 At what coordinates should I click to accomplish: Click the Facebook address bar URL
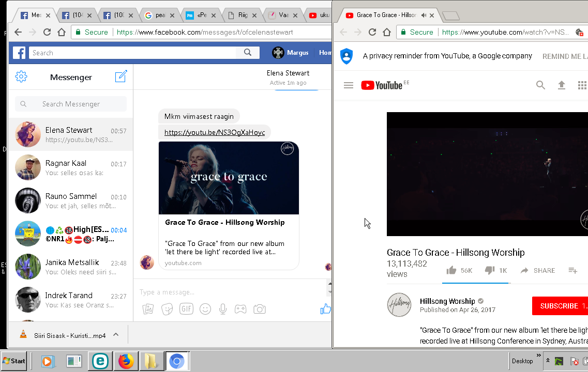205,32
